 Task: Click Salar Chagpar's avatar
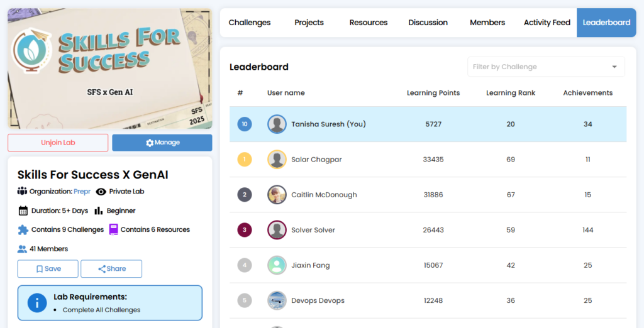click(x=277, y=159)
